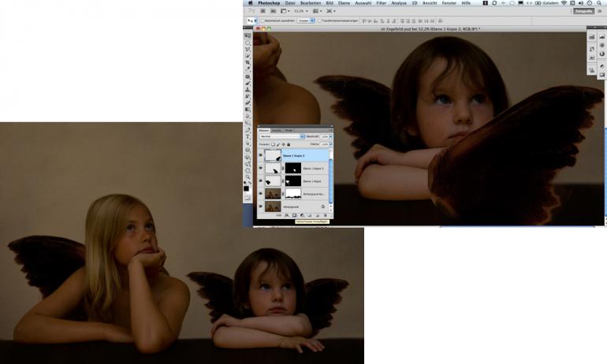The width and height of the screenshot is (607, 364).
Task: Click the Add layer mask icon
Action: pos(295,215)
